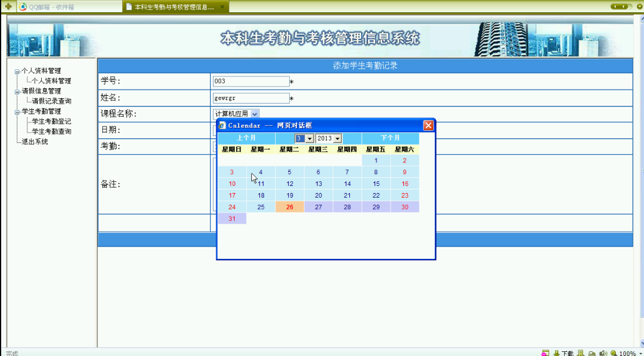Pick date 2 in the calendar

click(405, 161)
